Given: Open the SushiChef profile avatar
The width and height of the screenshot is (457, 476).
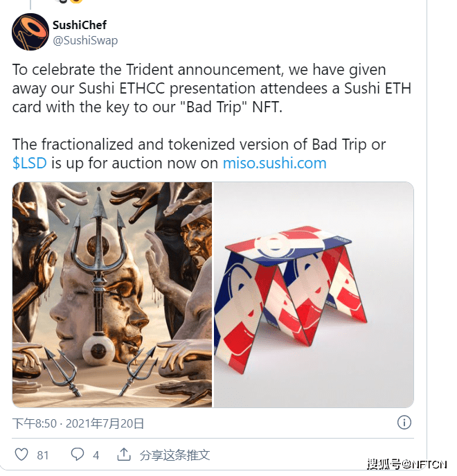Looking at the screenshot, I should 30,32.
